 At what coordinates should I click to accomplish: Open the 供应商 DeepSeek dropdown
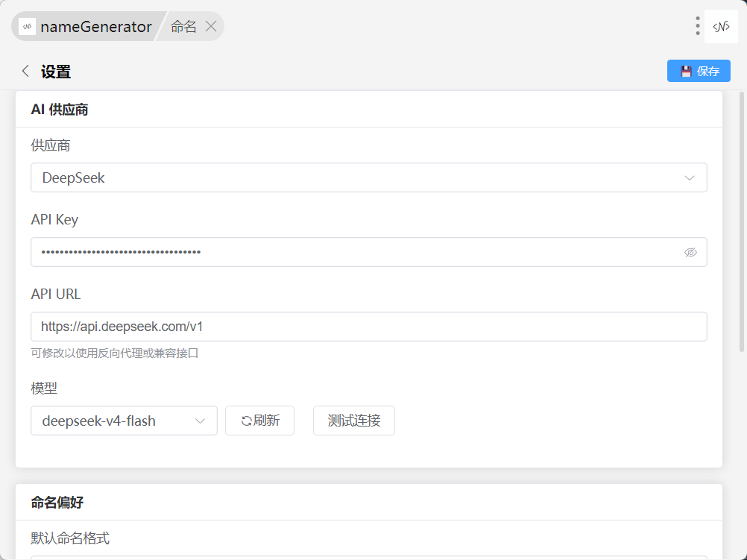coord(369,177)
